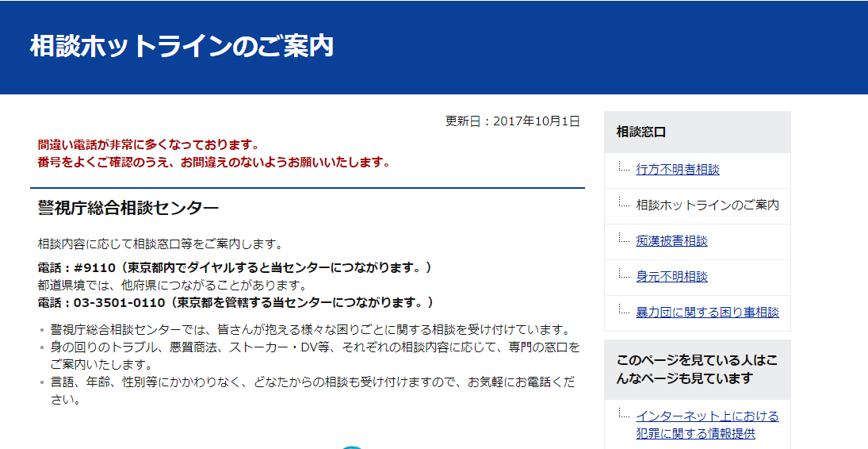Click tree branch icon beside 痴漢被害相談
The width and height of the screenshot is (868, 449).
623,238
